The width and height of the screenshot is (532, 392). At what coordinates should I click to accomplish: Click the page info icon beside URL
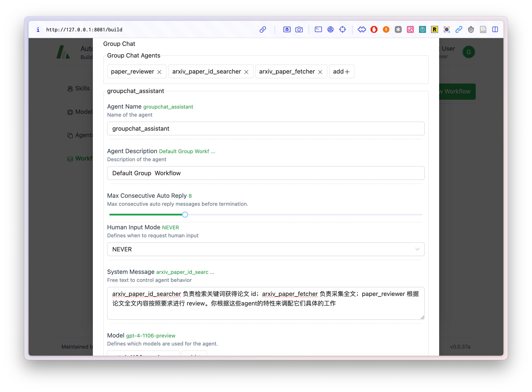38,29
